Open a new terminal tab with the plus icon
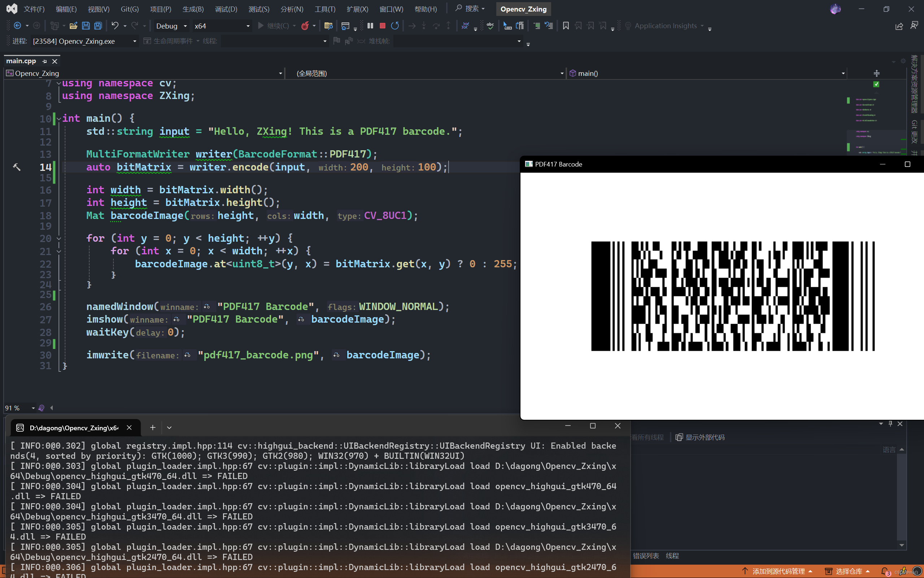The height and width of the screenshot is (578, 924). (x=153, y=427)
